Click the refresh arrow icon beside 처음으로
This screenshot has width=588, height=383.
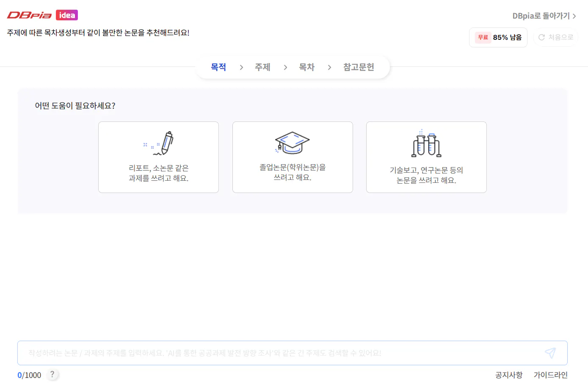(x=541, y=37)
